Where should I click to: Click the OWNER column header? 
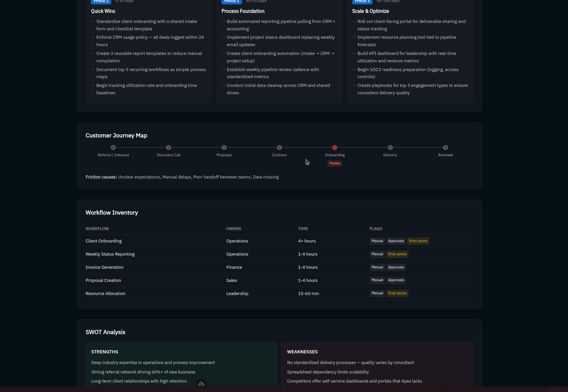(233, 229)
